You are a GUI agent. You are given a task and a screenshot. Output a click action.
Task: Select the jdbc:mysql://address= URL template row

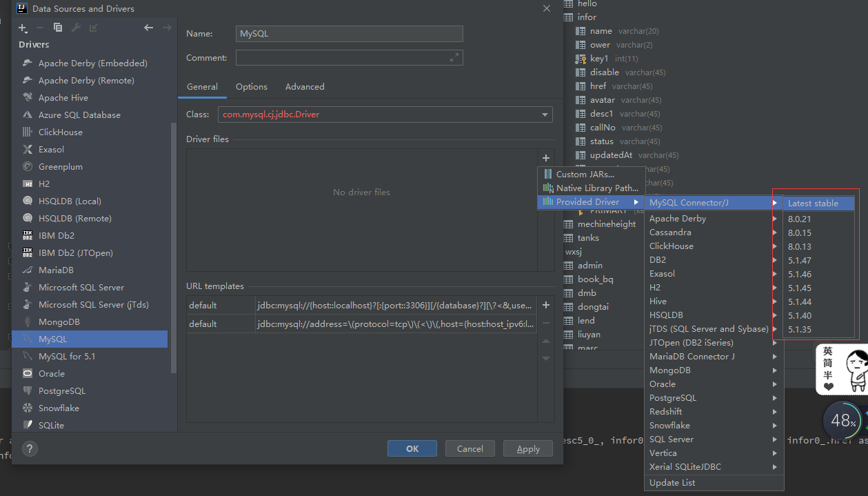pos(361,324)
